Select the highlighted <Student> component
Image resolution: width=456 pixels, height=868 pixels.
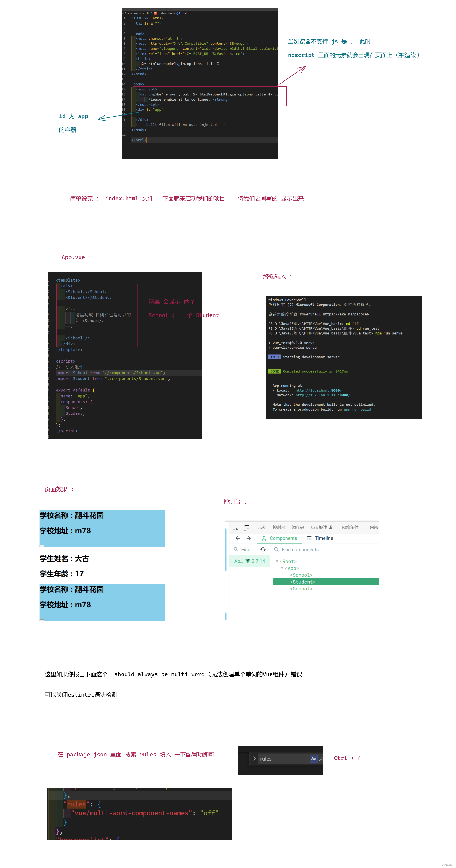click(x=325, y=582)
